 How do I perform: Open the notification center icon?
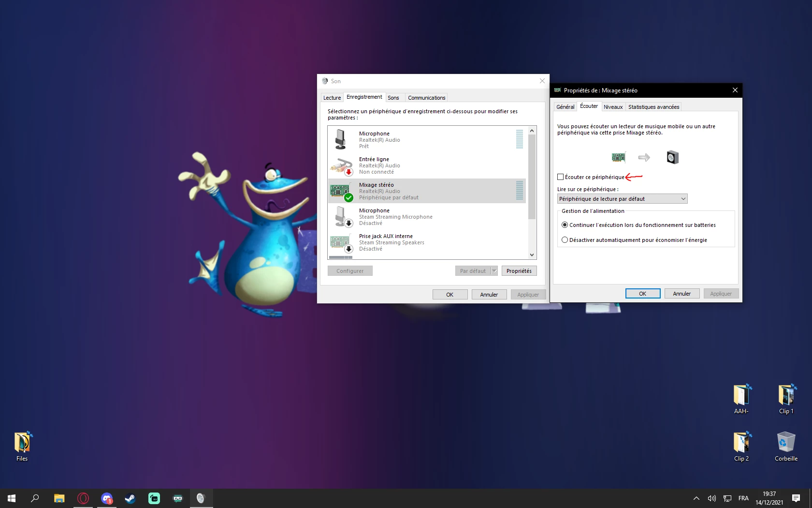point(796,498)
